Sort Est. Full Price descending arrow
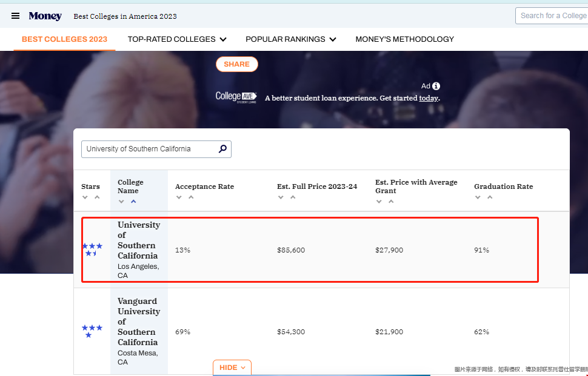The height and width of the screenshot is (376, 588). pos(281,197)
